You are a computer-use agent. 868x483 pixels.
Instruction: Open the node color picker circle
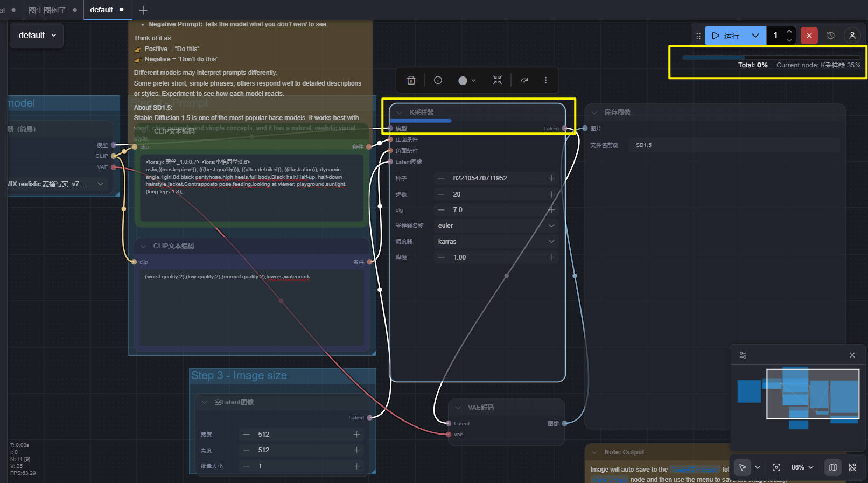[466, 80]
